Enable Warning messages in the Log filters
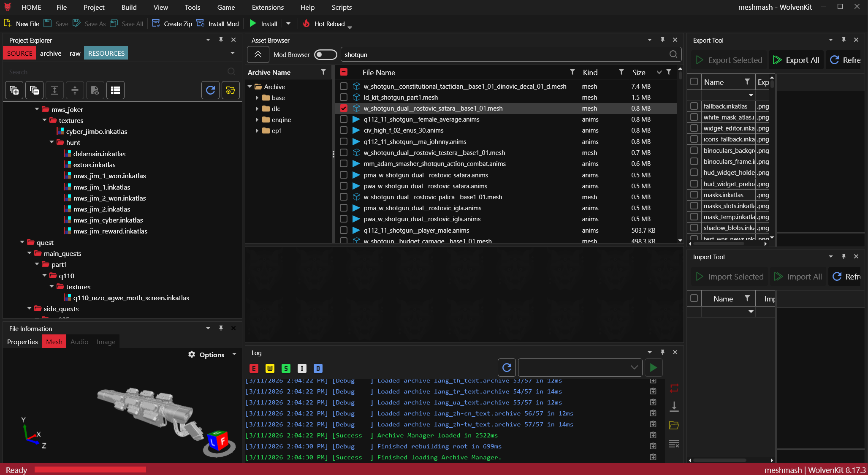Screen dimensions: 868x475 270,368
